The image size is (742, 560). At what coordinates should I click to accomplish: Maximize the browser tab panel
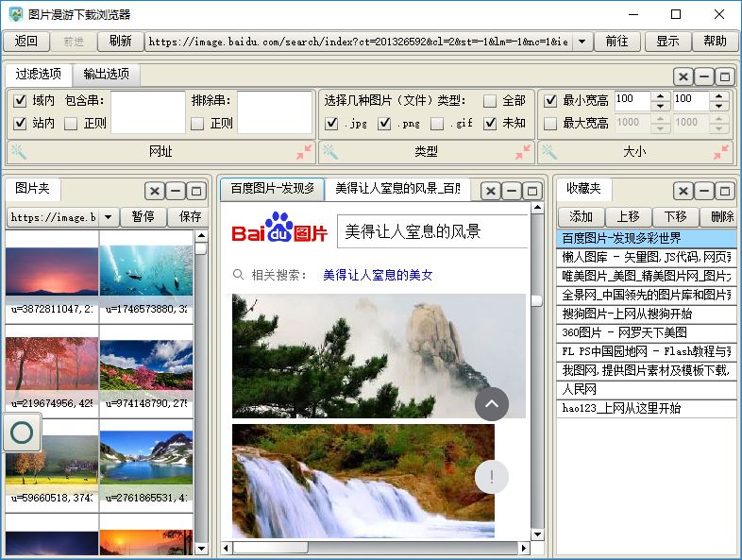(531, 192)
